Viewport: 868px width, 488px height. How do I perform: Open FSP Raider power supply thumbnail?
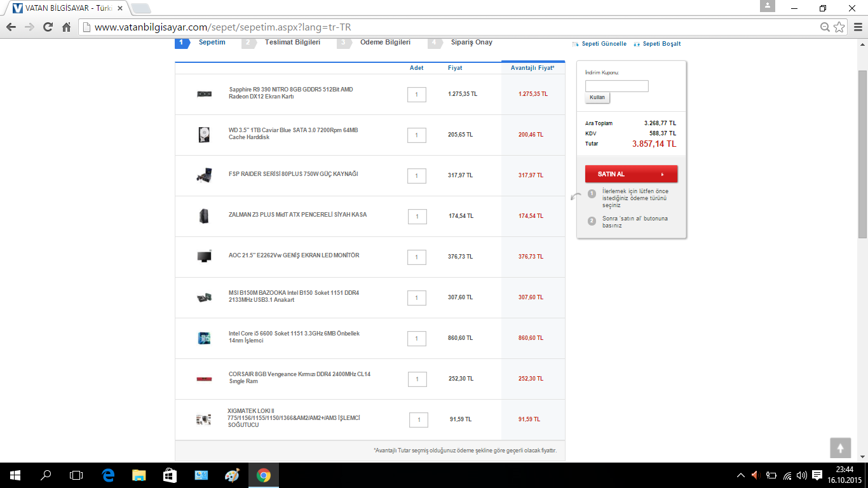point(204,175)
